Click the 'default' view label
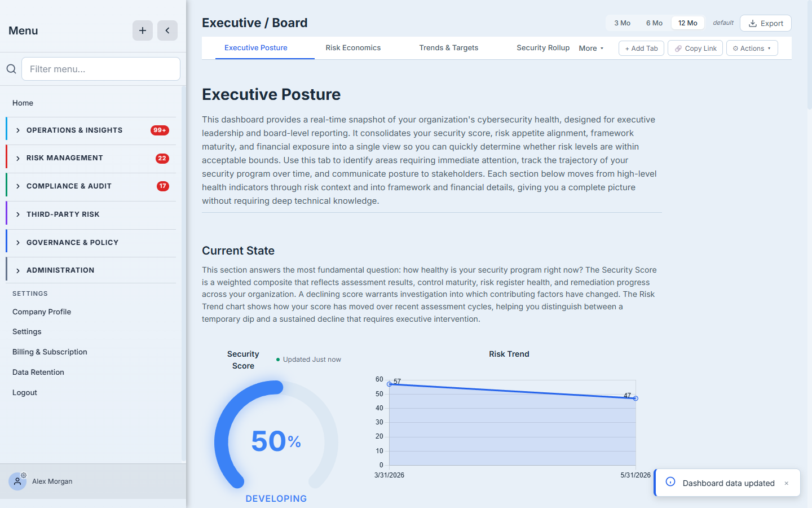 pyautogui.click(x=723, y=23)
